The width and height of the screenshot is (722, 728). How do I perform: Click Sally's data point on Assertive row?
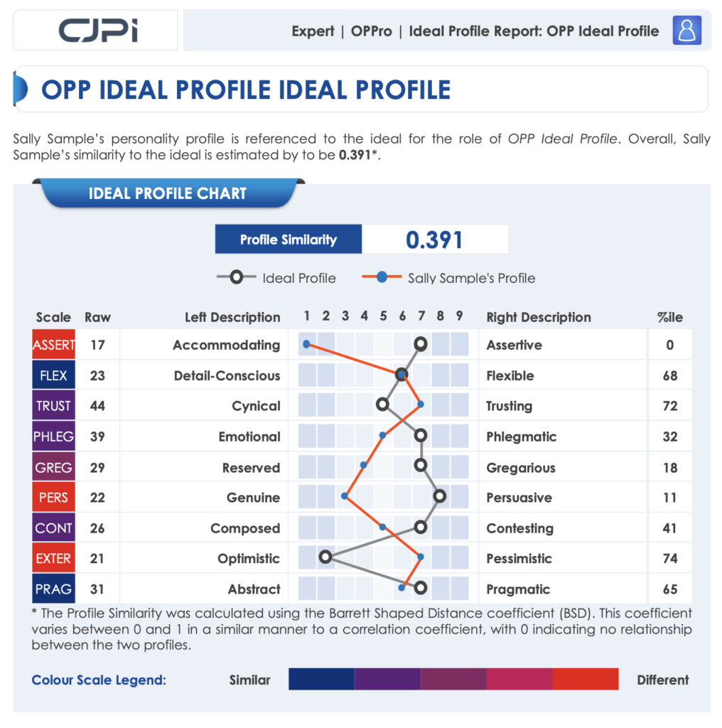(306, 344)
